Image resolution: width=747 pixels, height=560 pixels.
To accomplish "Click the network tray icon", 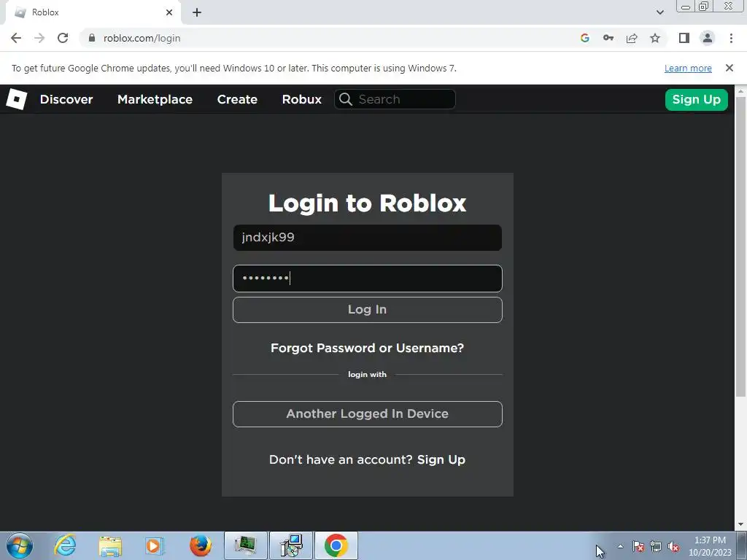I will point(656,546).
